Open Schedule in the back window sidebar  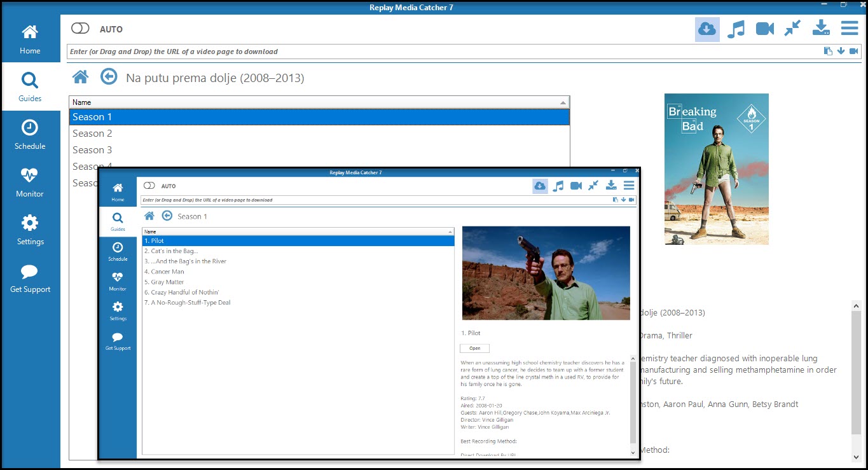30,134
